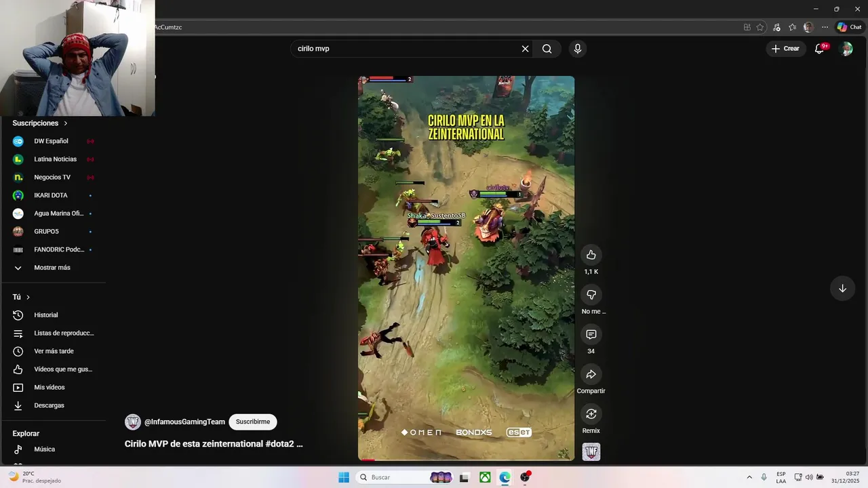The image size is (868, 488).
Task: Open the Windows Start menu
Action: pyautogui.click(x=344, y=477)
